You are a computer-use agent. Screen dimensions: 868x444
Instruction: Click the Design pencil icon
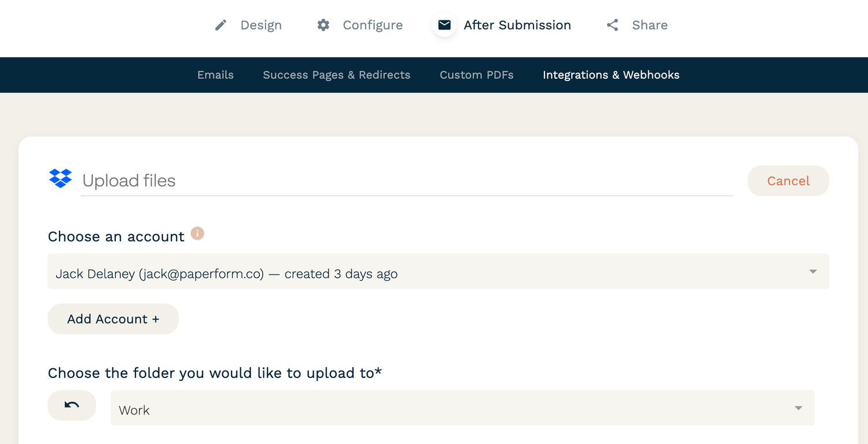coord(220,25)
